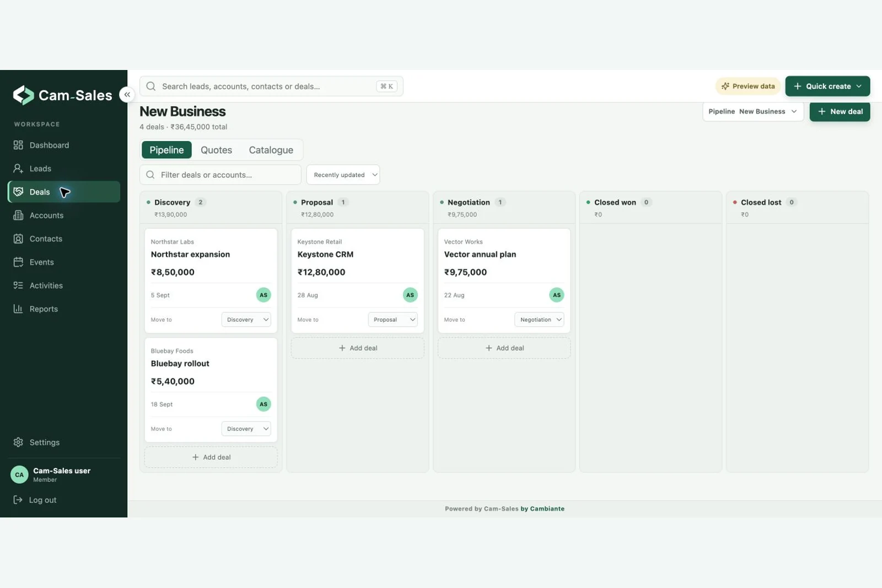
Task: Click the Filter deals or accounts field
Action: coord(220,175)
